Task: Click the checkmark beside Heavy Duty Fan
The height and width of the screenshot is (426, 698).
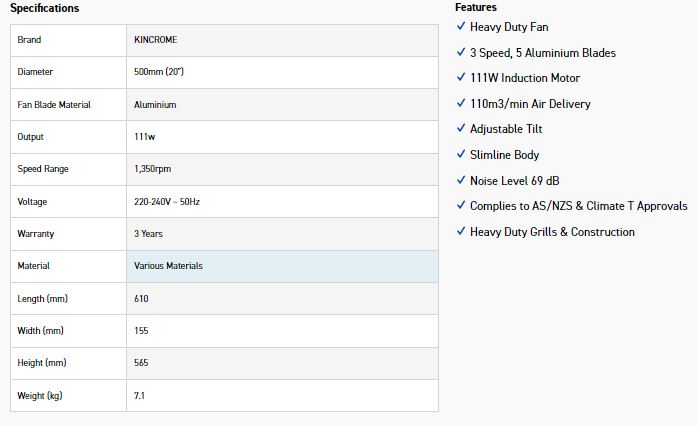Action: (x=460, y=27)
